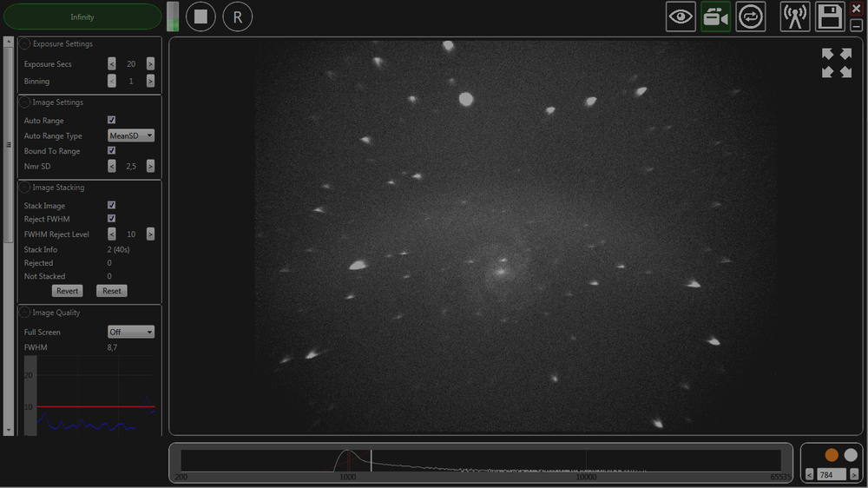868x488 pixels.
Task: Click the FWHM reading 8,7
Action: 112,347
